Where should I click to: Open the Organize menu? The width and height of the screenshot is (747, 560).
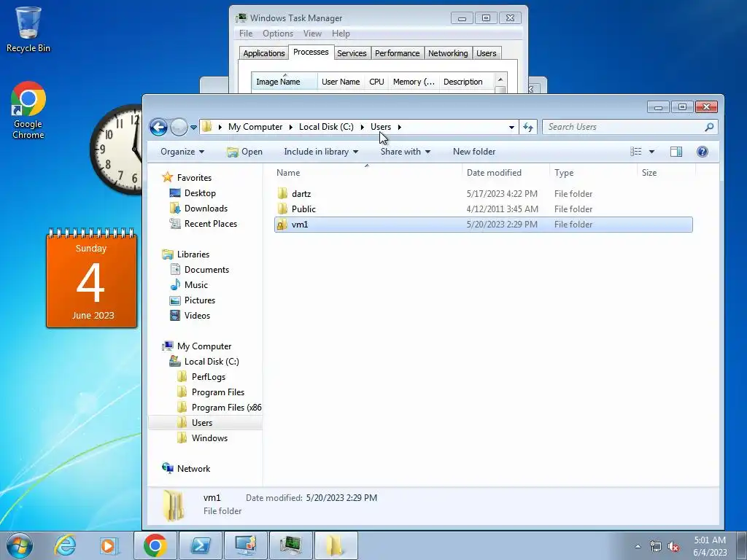tap(182, 152)
